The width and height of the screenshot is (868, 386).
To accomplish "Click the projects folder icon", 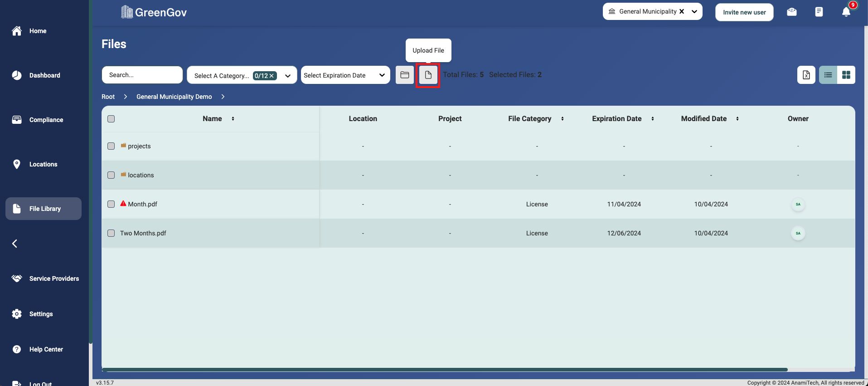I will (x=123, y=146).
